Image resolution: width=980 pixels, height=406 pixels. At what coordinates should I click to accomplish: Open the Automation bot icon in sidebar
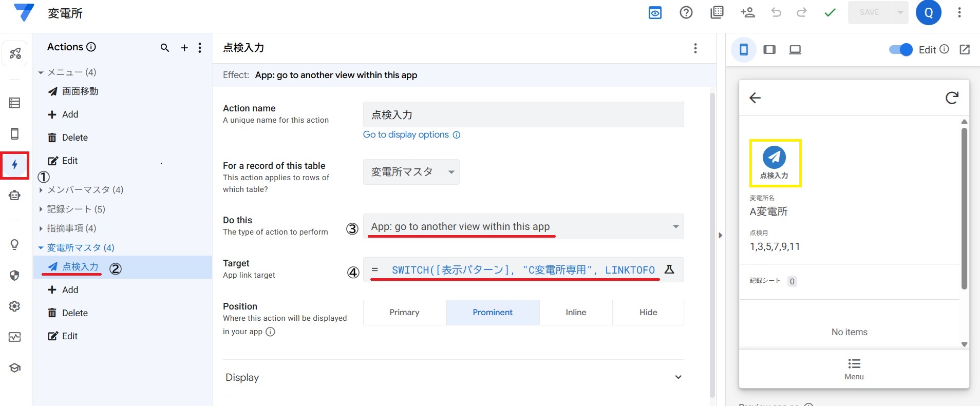[x=14, y=195]
